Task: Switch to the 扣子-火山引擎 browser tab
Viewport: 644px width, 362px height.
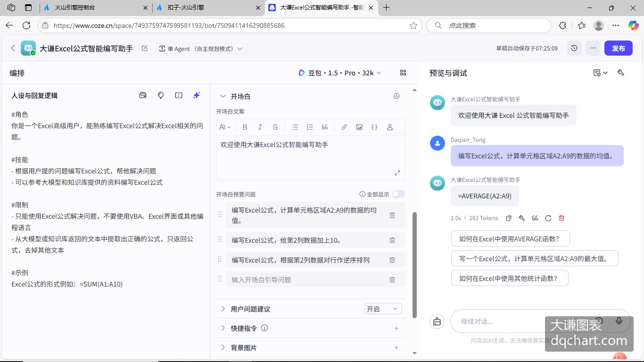Action: 209,8
